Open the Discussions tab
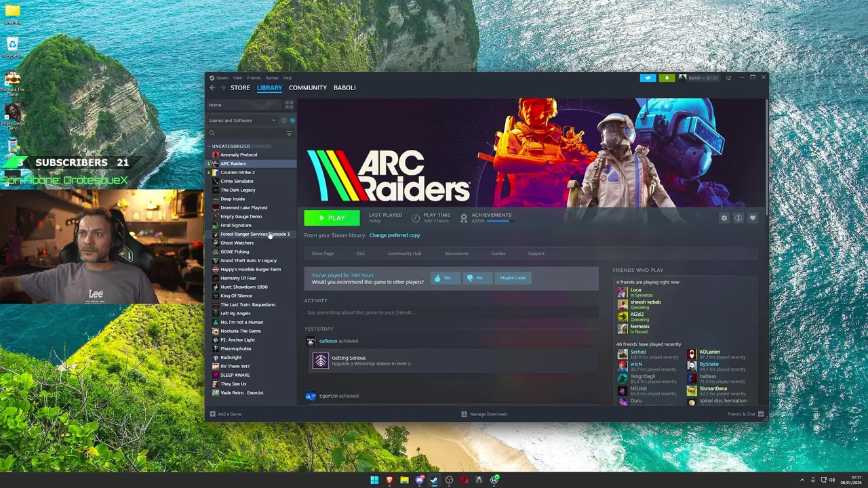The width and height of the screenshot is (868, 488). 456,253
